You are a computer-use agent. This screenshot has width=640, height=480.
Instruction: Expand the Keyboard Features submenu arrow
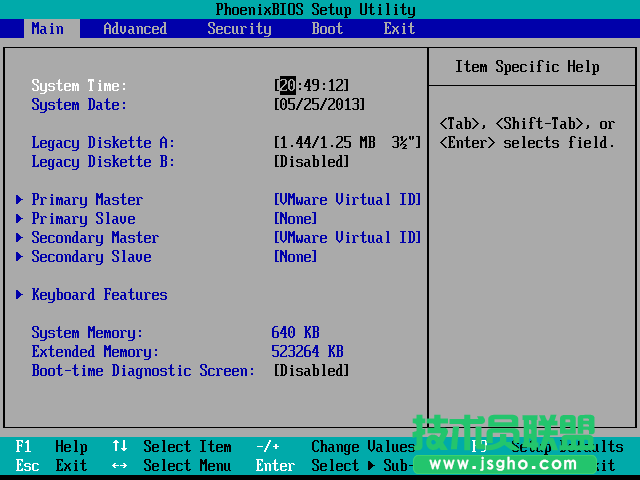(20, 295)
